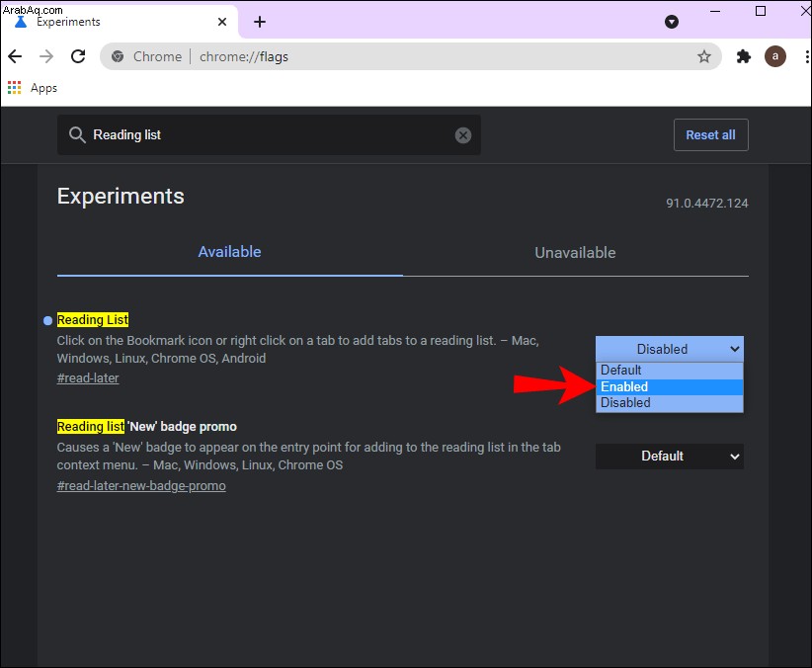The image size is (812, 668).
Task: Choose Default in the Reading List dropdown
Action: point(670,370)
